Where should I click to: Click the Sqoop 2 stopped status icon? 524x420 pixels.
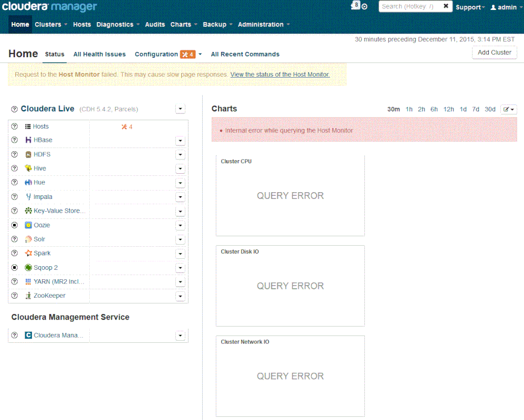14,268
